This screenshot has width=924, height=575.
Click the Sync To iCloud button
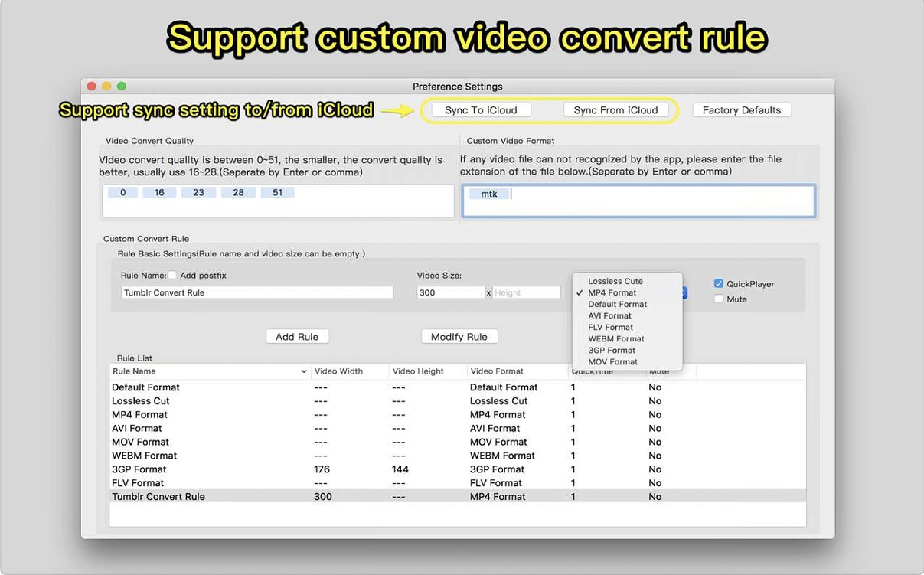481,110
